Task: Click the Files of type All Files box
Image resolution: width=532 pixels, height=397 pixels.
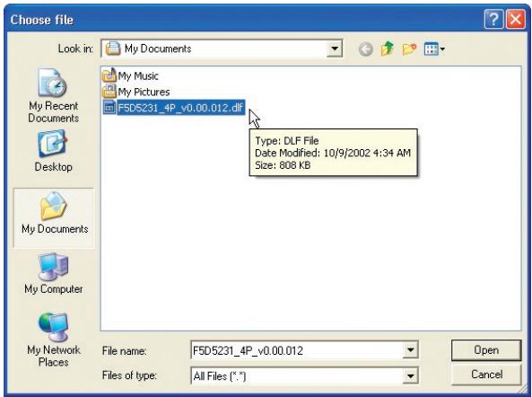Action: 304,376
